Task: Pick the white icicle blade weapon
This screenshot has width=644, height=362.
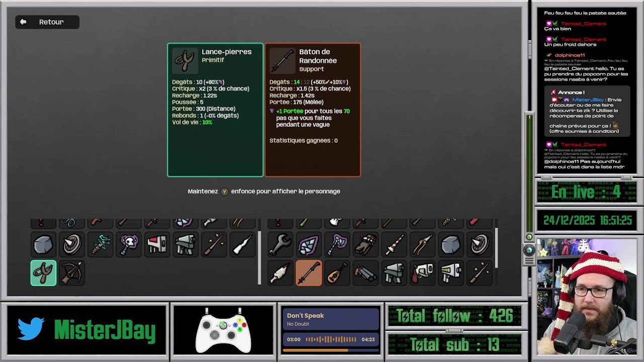Action: click(243, 244)
